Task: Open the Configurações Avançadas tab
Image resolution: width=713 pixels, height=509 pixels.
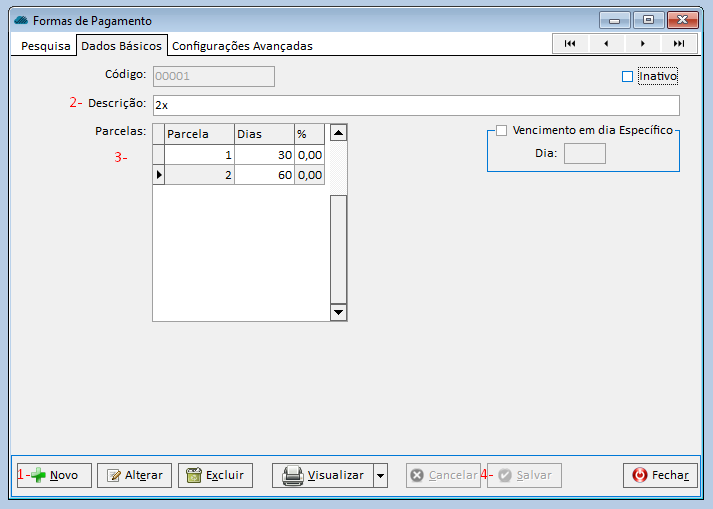Action: click(242, 46)
